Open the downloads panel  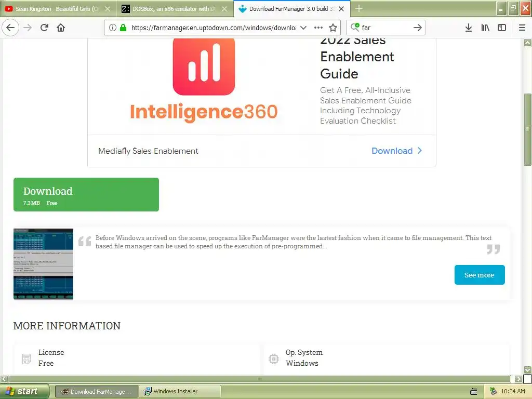point(469,28)
